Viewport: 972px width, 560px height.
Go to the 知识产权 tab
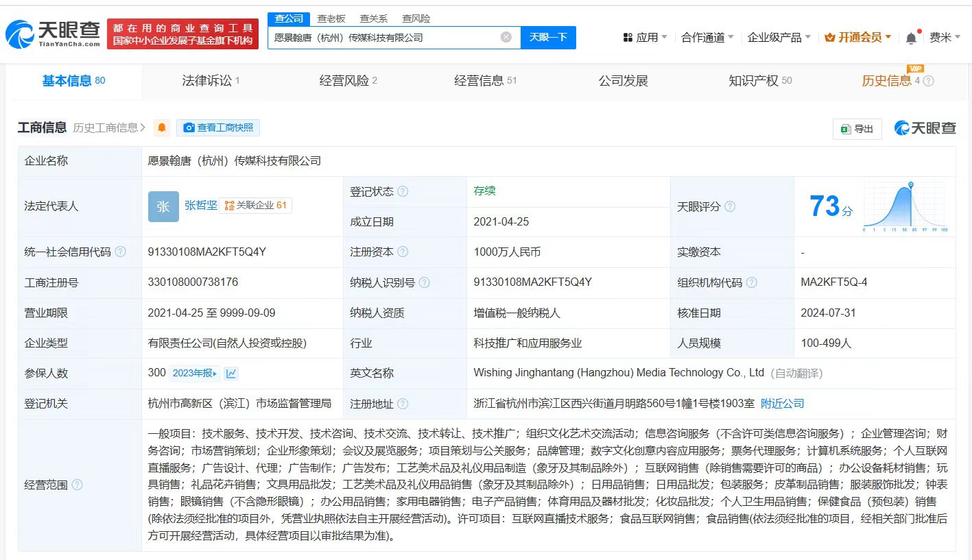coord(760,81)
